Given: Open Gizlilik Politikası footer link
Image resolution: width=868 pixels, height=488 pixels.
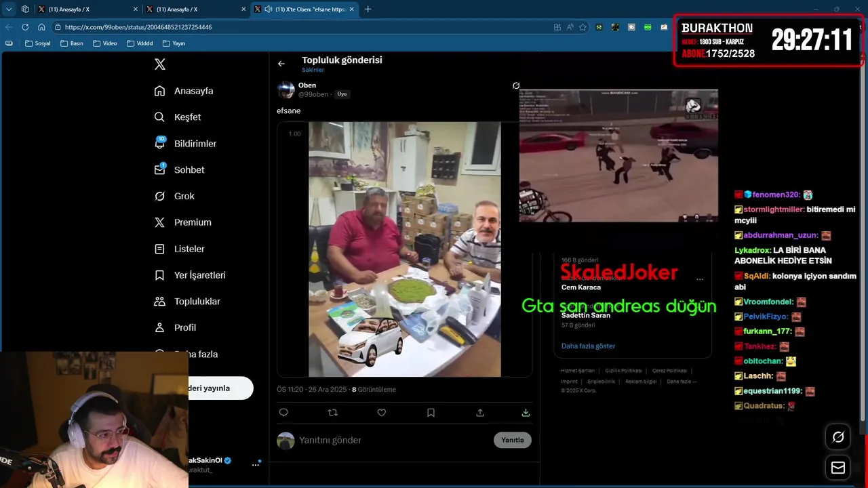Looking at the screenshot, I should pos(624,371).
